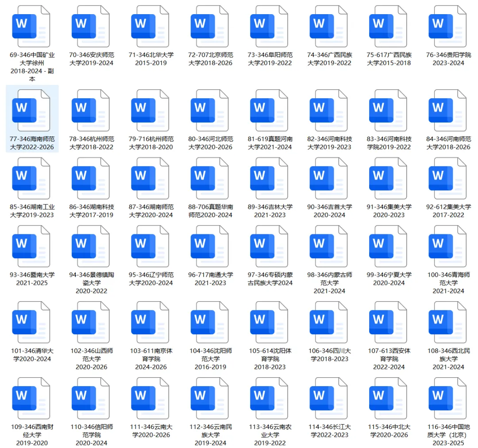The image size is (478, 448).
Task: Select Word icon 99-346宁夏大学2020-2024
Action: (x=388, y=246)
